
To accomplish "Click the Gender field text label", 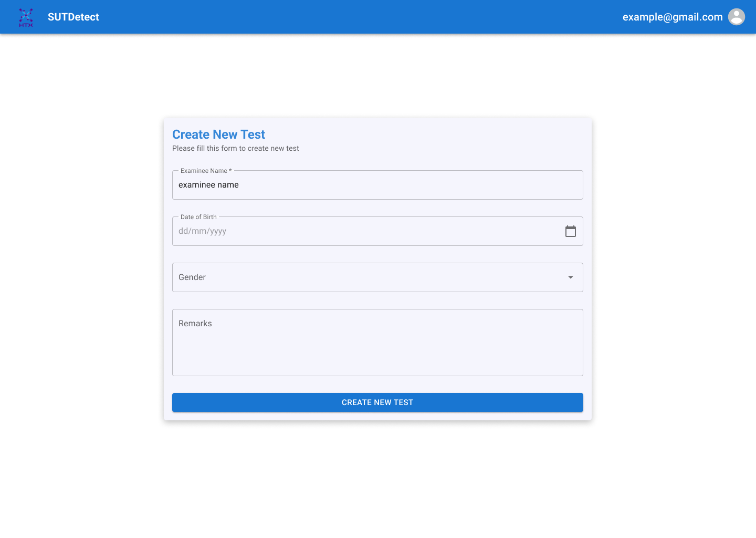I will (x=192, y=277).
